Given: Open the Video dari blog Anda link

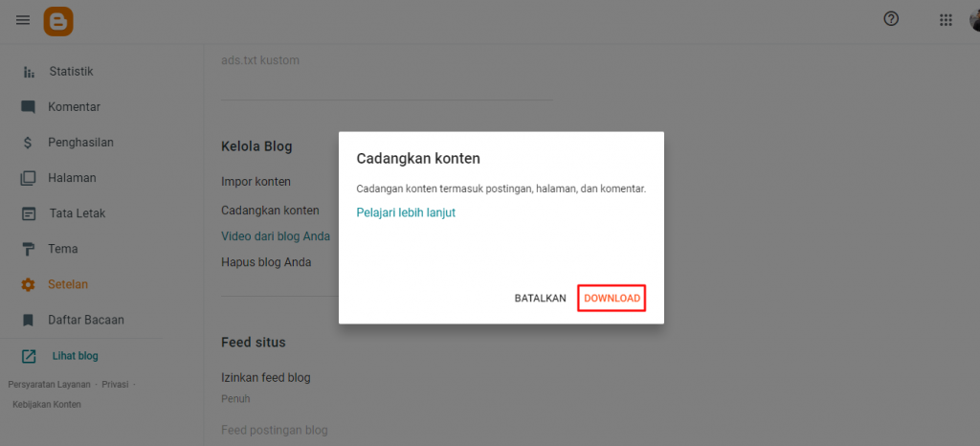Looking at the screenshot, I should click(276, 236).
